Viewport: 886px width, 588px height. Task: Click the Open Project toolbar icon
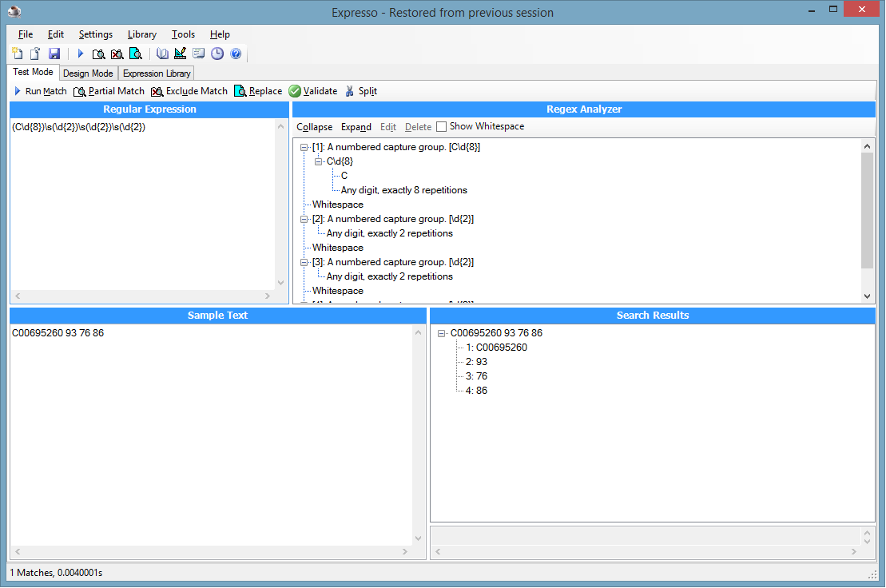pos(35,54)
